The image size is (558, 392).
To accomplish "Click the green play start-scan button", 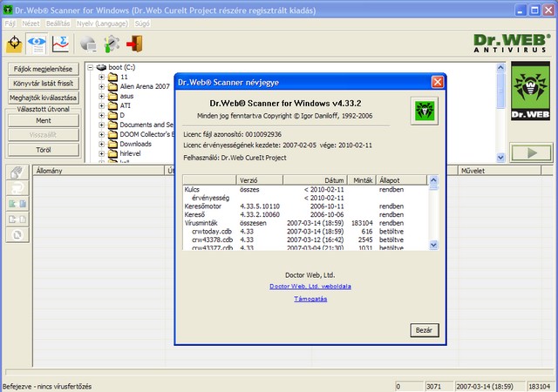I will 531,153.
